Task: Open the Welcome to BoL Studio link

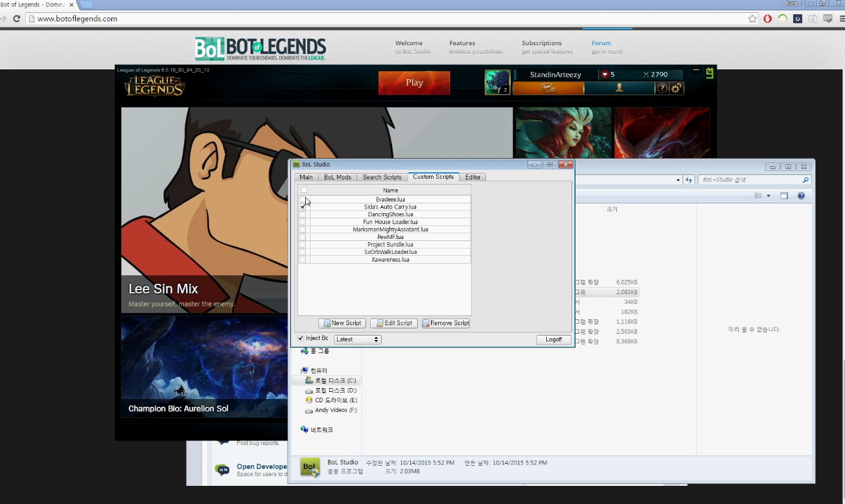Action: 413,47
